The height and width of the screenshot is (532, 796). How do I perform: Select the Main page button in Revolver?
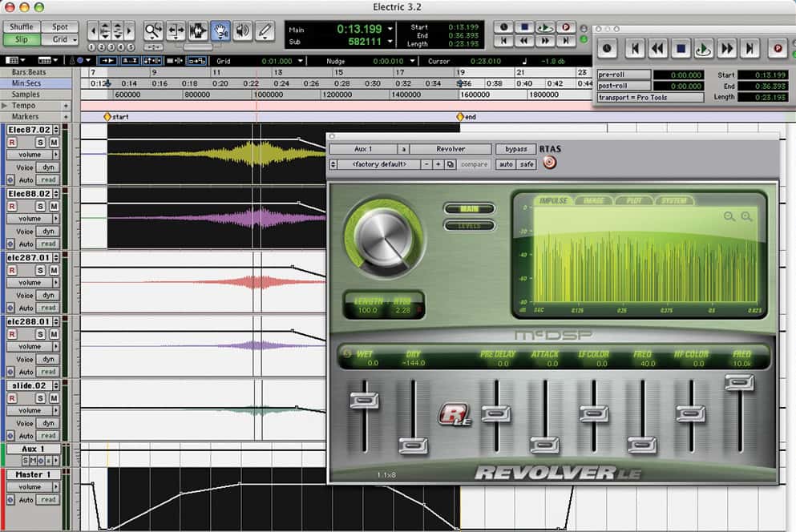[469, 208]
